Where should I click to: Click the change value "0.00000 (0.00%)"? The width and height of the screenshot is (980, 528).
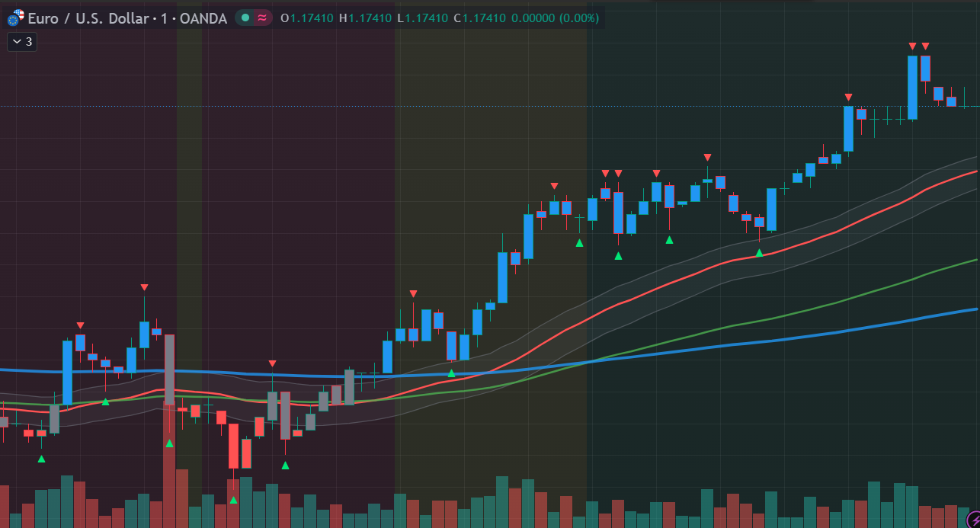pyautogui.click(x=555, y=18)
